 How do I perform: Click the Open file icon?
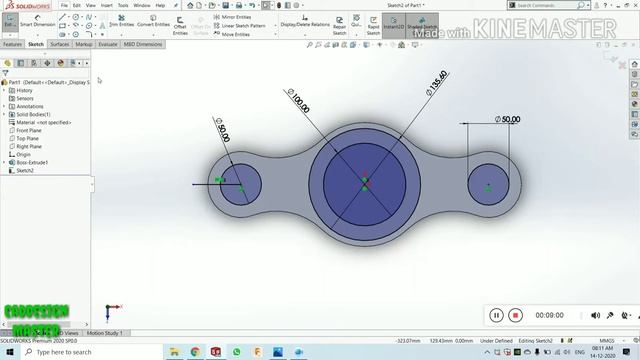[212, 5]
